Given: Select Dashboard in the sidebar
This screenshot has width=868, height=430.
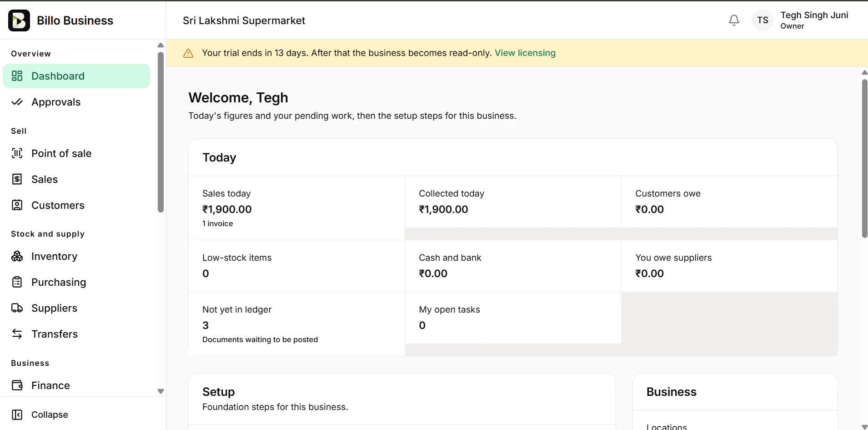Looking at the screenshot, I should 76,76.
